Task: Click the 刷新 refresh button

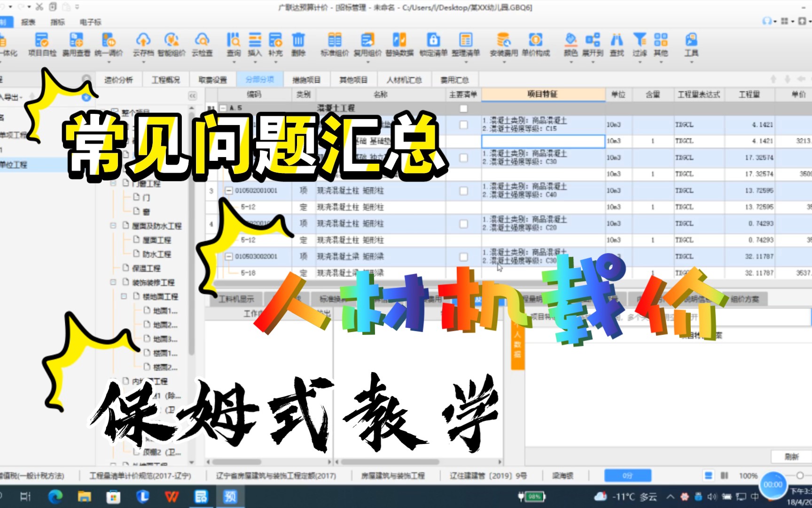Action: [792, 456]
